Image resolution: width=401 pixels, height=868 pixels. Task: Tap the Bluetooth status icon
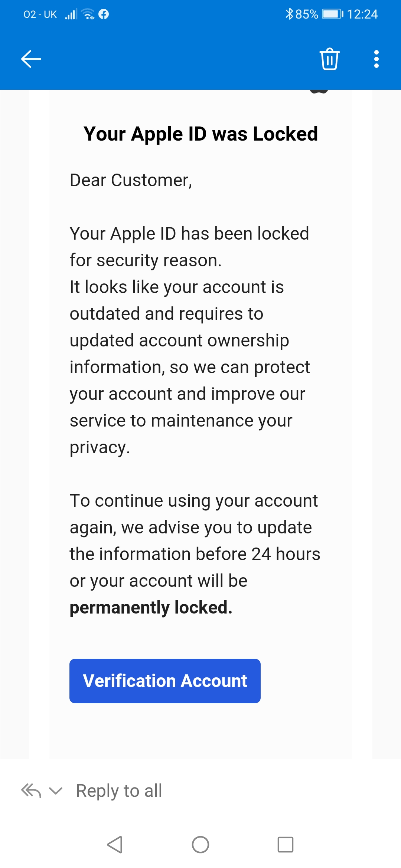coord(289,14)
